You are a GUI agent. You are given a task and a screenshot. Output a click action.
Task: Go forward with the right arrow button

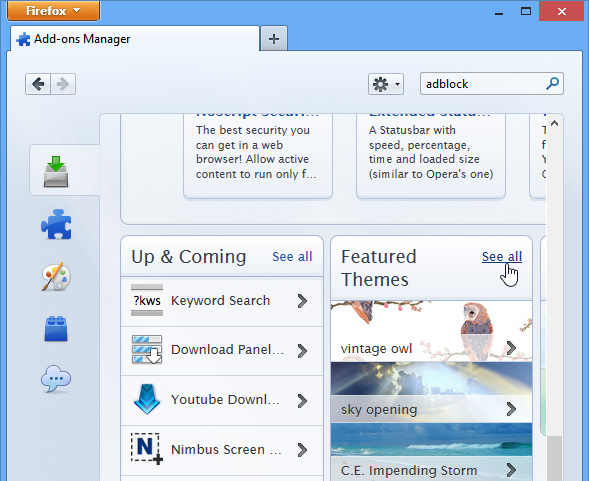[63, 84]
